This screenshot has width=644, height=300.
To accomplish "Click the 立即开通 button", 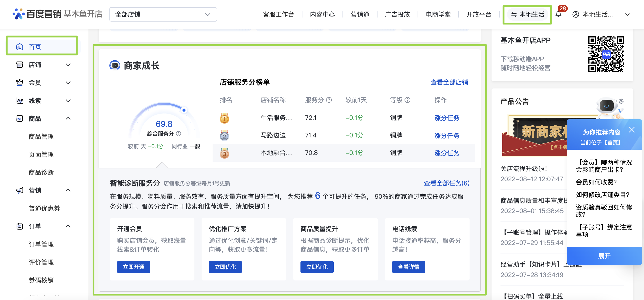I will coord(133,267).
